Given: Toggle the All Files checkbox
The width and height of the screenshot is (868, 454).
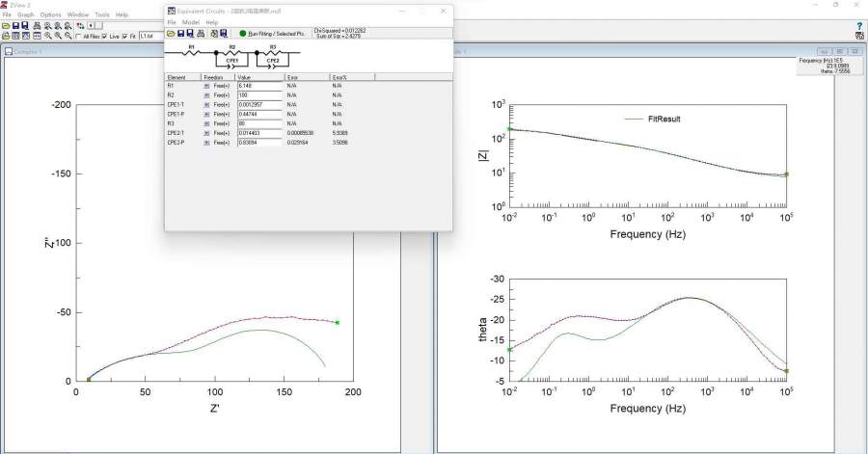Looking at the screenshot, I should coord(79,37).
